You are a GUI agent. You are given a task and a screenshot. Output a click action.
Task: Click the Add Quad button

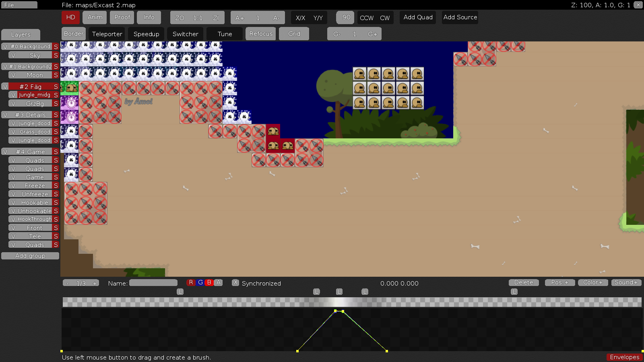point(418,17)
